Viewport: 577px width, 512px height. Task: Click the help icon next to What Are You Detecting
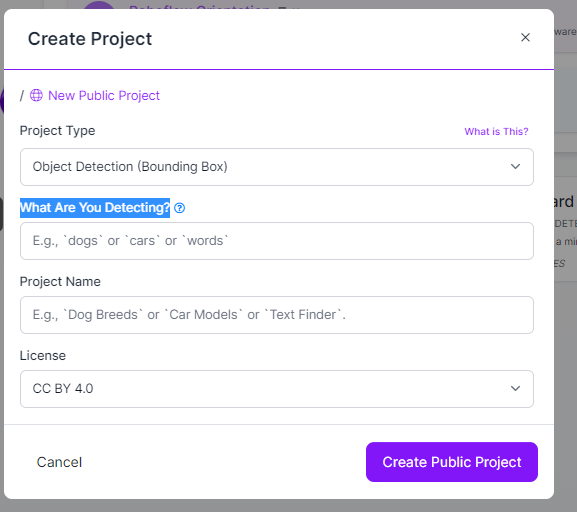[180, 208]
